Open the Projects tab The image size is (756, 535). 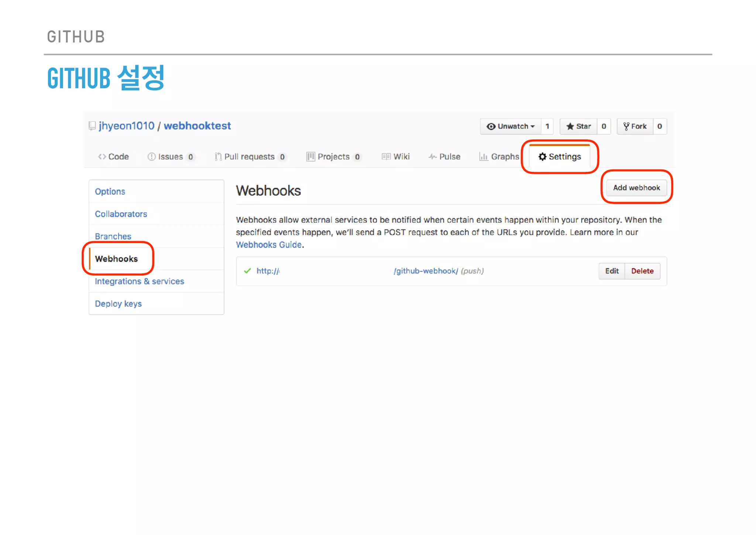(334, 157)
